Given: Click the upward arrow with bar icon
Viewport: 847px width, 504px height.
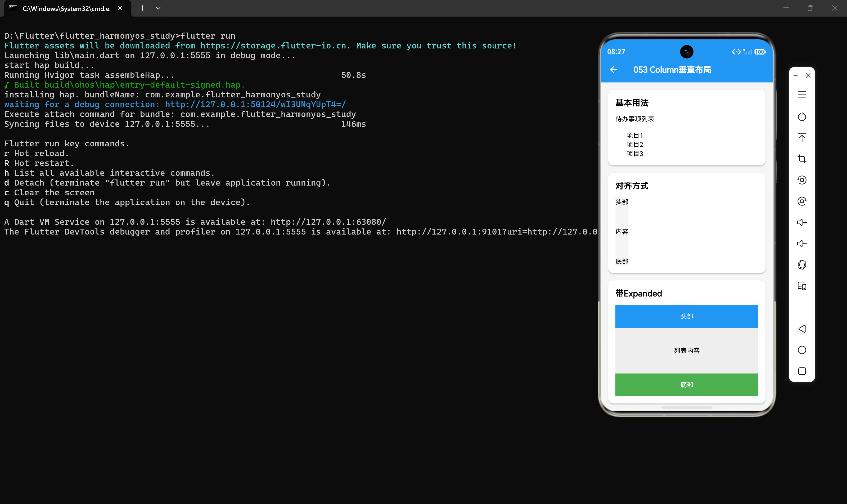Looking at the screenshot, I should 802,138.
